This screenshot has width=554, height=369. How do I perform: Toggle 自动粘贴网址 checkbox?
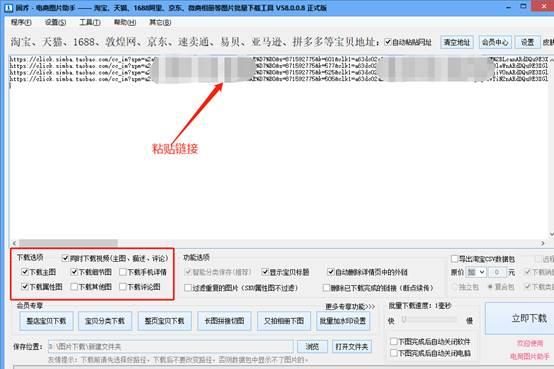[x=388, y=42]
